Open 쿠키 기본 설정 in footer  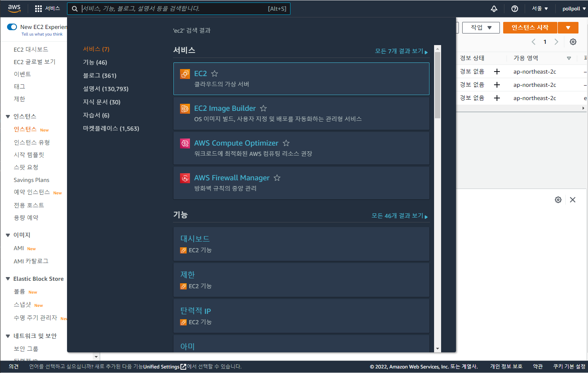click(x=569, y=367)
